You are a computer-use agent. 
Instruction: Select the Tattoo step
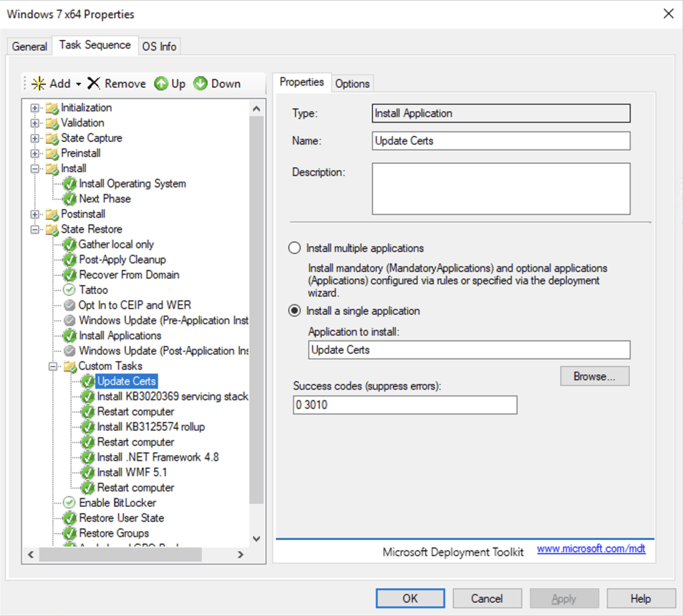tap(93, 289)
